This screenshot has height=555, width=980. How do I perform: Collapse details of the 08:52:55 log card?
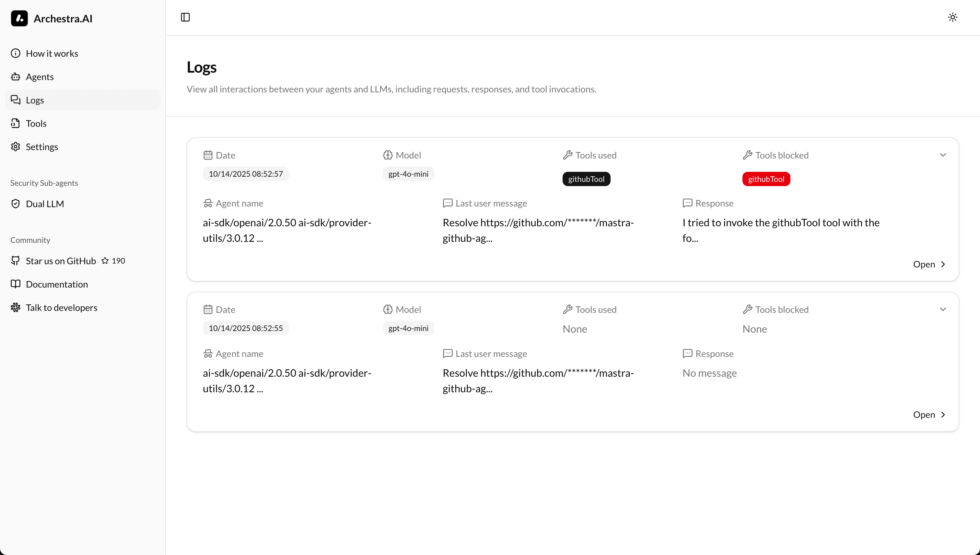pyautogui.click(x=943, y=309)
